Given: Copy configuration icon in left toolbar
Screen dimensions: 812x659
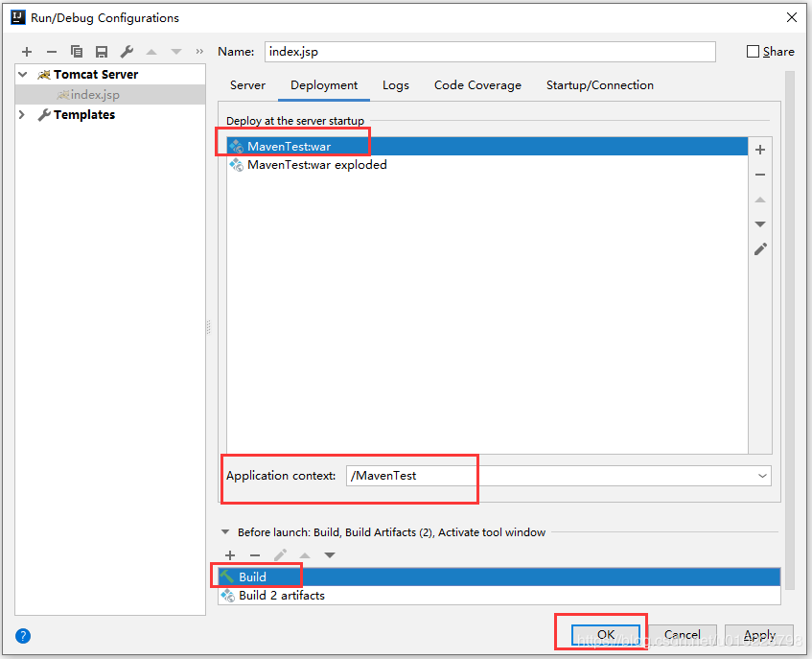Looking at the screenshot, I should tap(76, 52).
